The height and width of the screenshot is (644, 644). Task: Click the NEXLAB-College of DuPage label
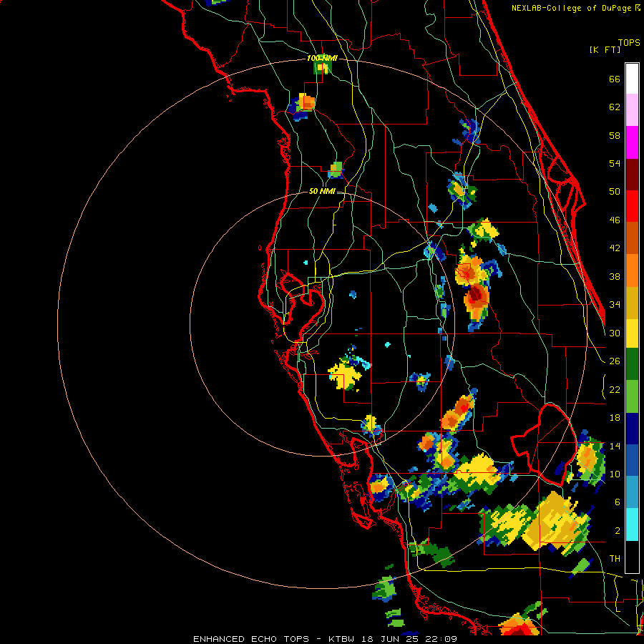coord(571,8)
